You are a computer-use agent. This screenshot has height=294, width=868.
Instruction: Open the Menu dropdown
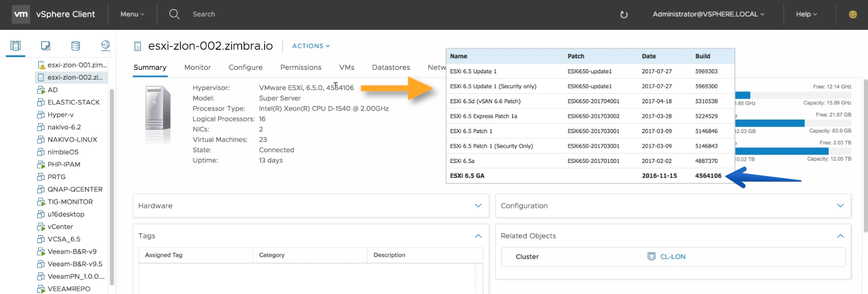point(132,14)
